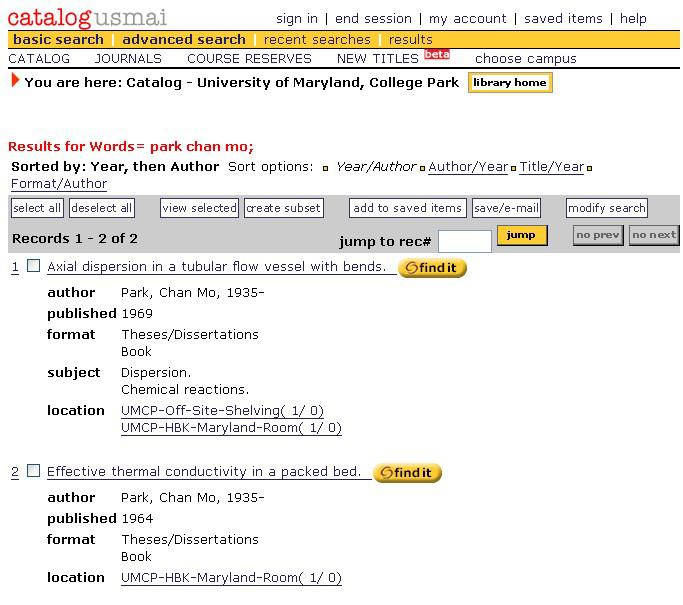Image resolution: width=683 pixels, height=605 pixels.
Task: Sort results by Title/Year
Action: tap(551, 167)
